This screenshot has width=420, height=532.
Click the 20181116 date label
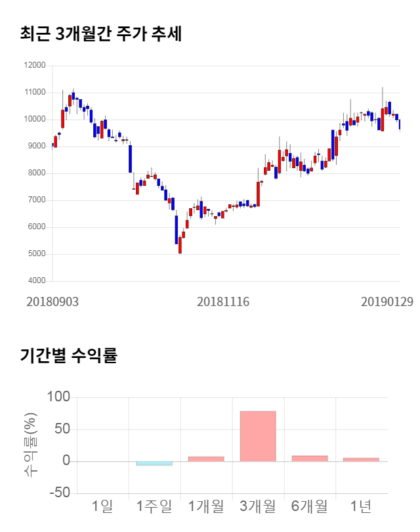(223, 301)
